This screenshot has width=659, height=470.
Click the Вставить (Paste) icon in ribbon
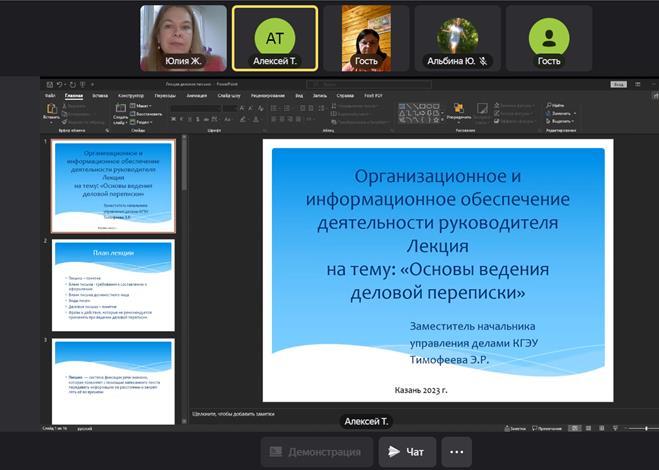click(51, 110)
